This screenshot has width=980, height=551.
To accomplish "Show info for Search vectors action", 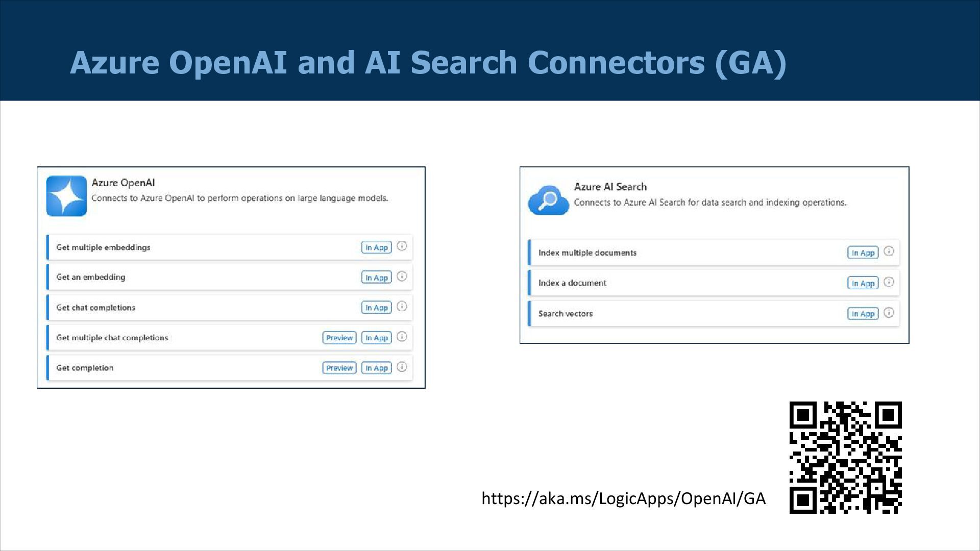I will 889,313.
